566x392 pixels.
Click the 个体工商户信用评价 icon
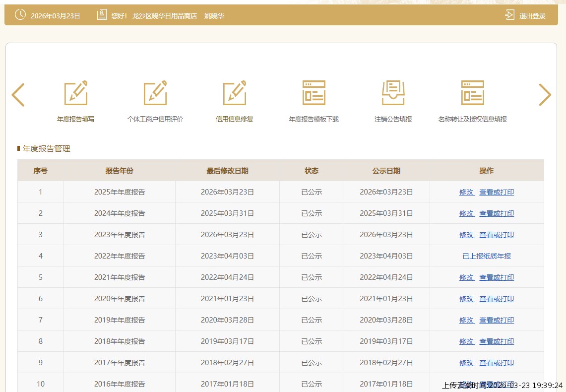pos(155,93)
